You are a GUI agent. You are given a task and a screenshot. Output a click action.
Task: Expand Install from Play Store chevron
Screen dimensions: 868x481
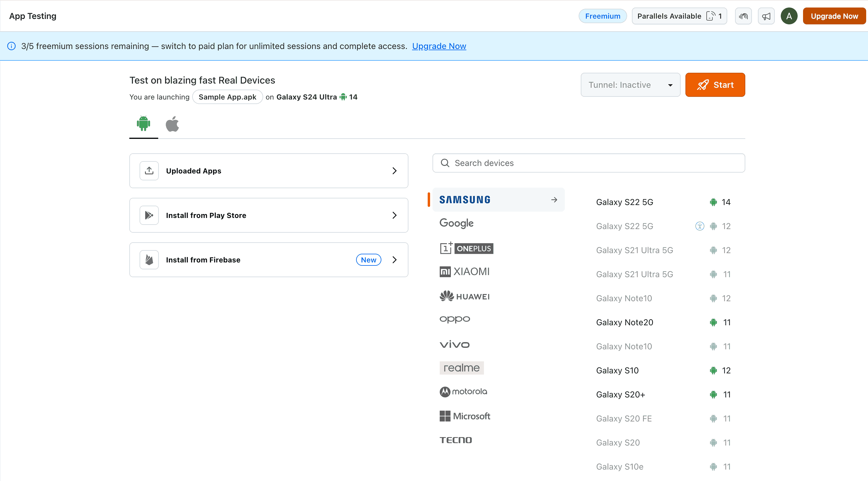coord(395,215)
